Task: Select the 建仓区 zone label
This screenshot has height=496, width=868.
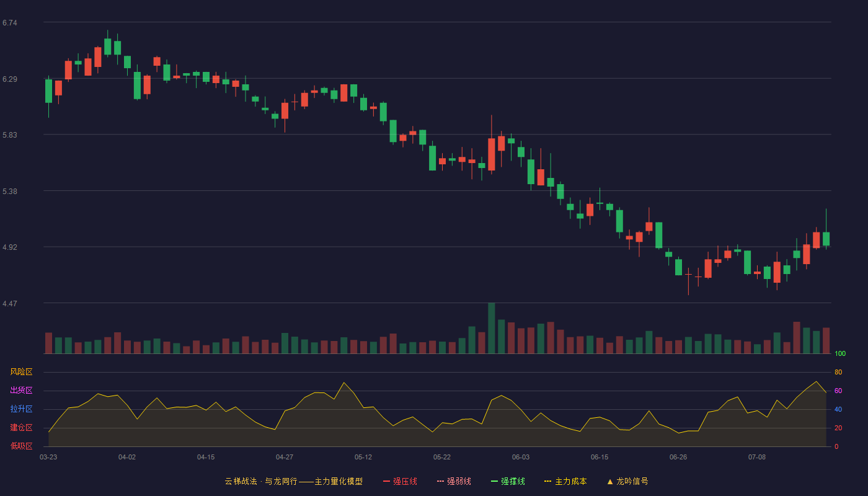Action: point(21,428)
